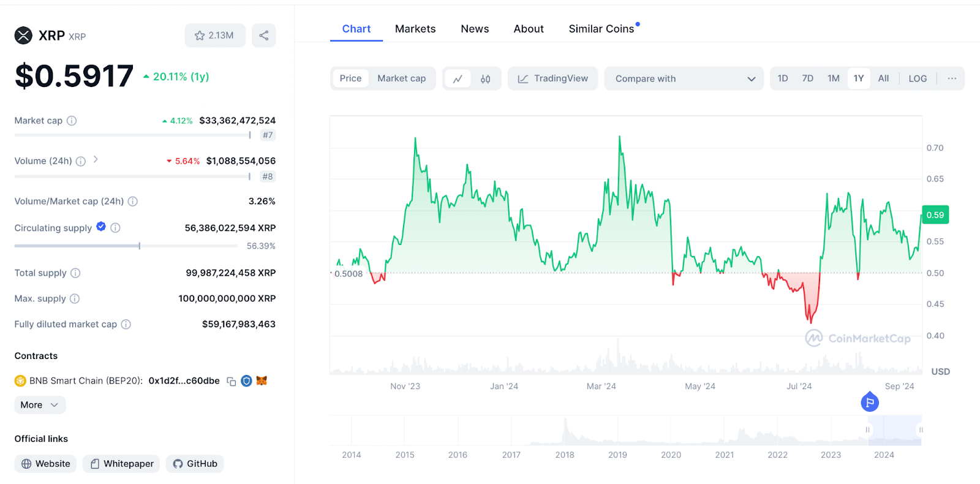The height and width of the screenshot is (484, 980).
Task: Switch to the Similar Coins tab
Action: pos(601,29)
